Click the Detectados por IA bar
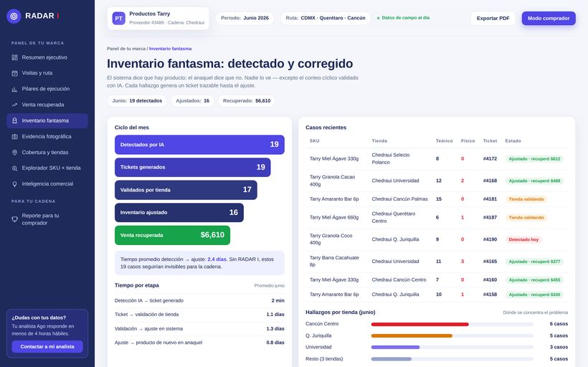 tap(199, 145)
